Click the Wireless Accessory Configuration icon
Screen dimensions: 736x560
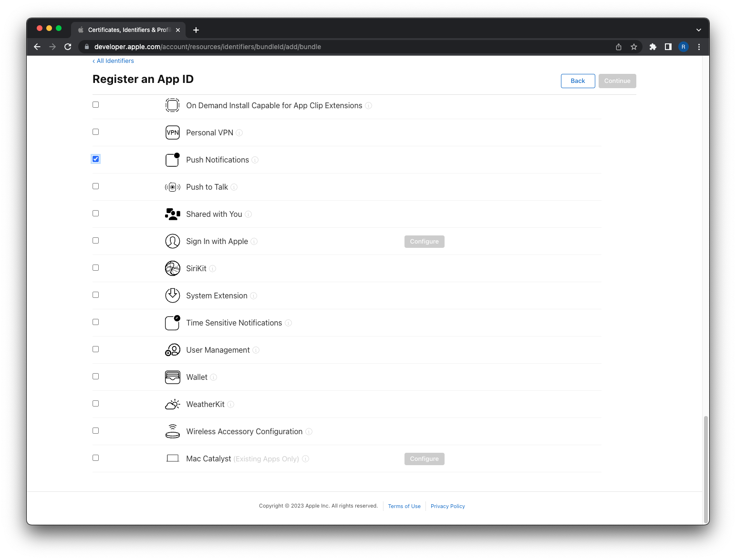[172, 431]
